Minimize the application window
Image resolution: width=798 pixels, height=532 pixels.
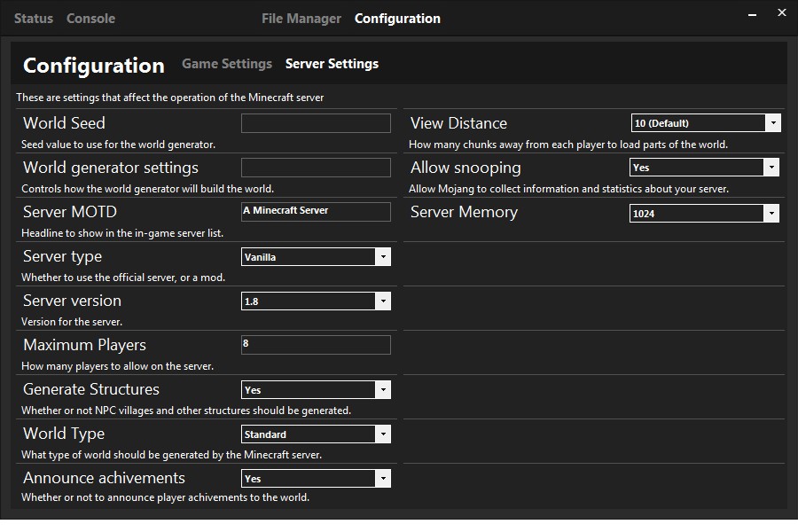[751, 13]
